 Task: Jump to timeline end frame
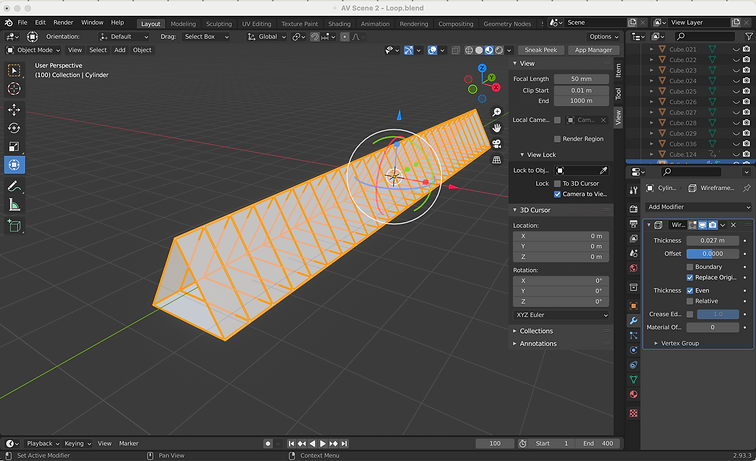344,444
